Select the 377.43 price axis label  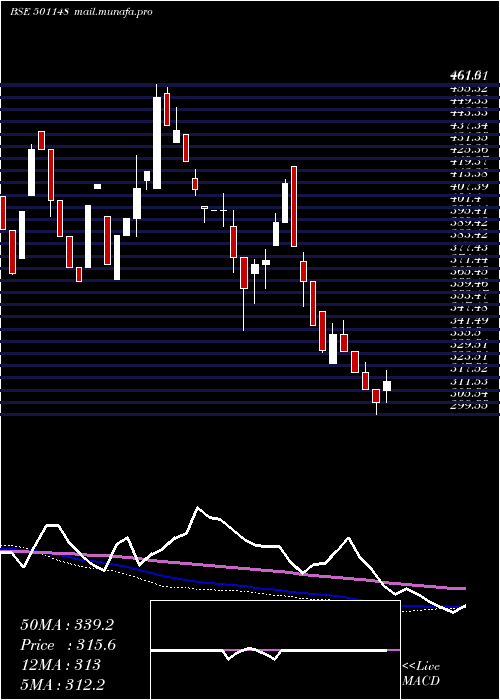pos(469,247)
